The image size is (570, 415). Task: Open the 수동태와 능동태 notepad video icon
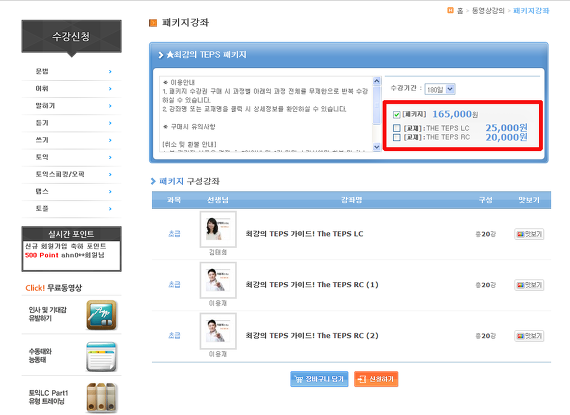[101, 356]
